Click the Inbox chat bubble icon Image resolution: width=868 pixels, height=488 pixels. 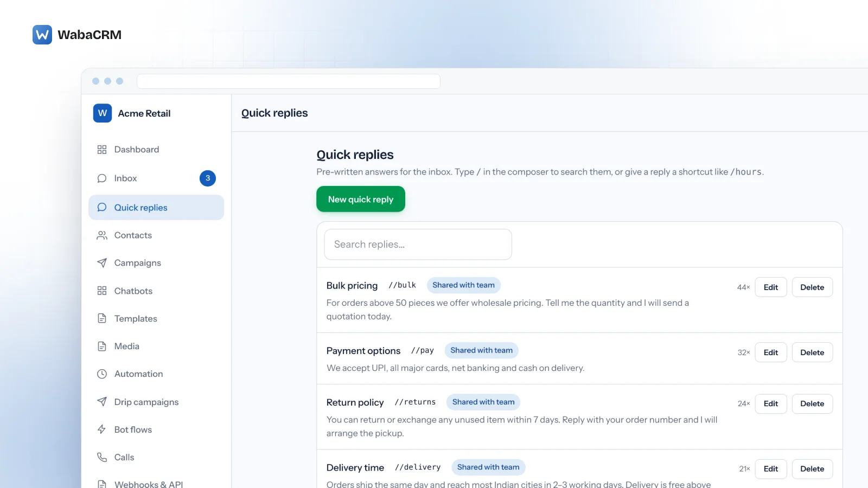pos(102,178)
